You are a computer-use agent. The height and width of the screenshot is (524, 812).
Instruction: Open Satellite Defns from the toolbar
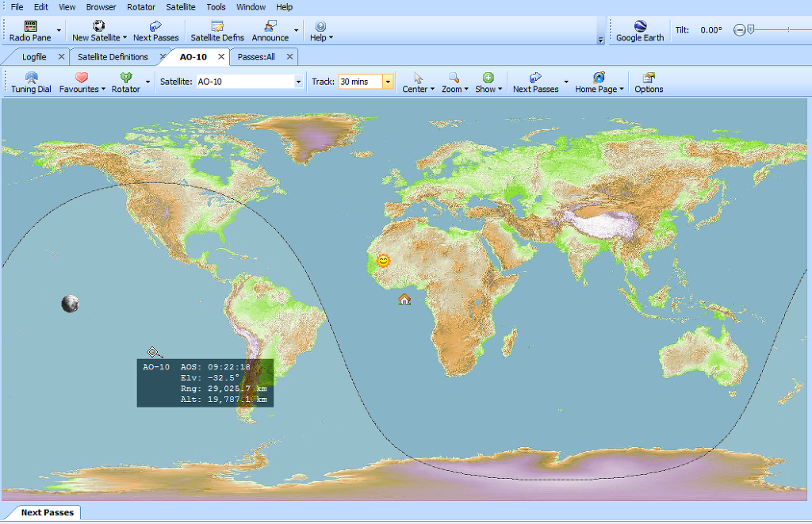(217, 32)
